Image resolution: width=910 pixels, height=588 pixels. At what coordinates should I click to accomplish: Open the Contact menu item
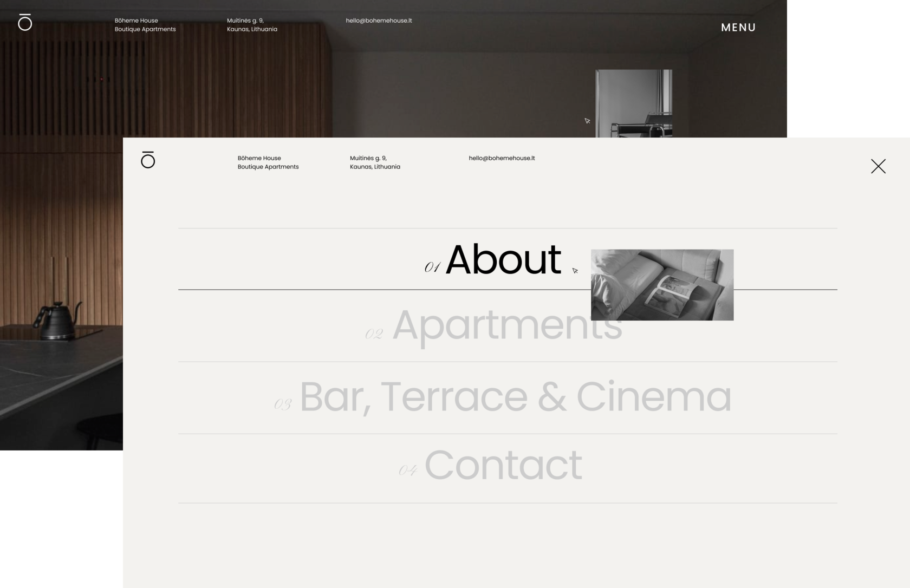pos(503,465)
